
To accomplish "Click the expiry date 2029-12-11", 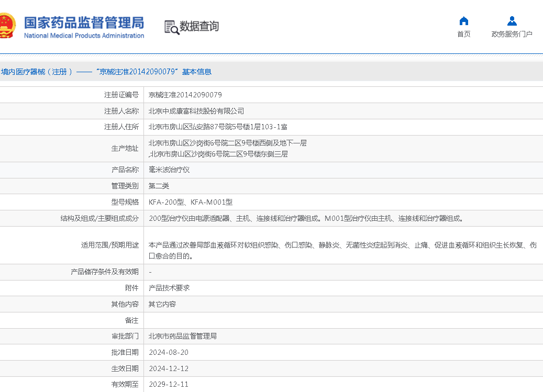I will [169, 384].
